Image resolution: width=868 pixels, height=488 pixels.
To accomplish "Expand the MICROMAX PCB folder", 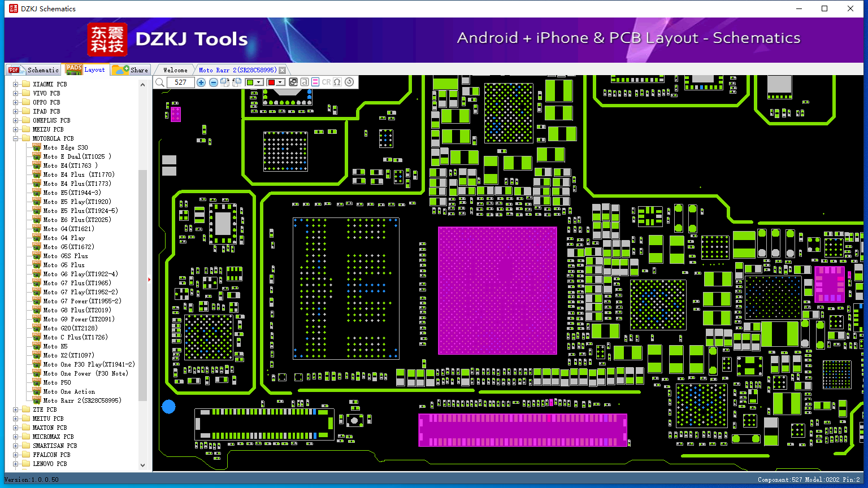I will 16,437.
